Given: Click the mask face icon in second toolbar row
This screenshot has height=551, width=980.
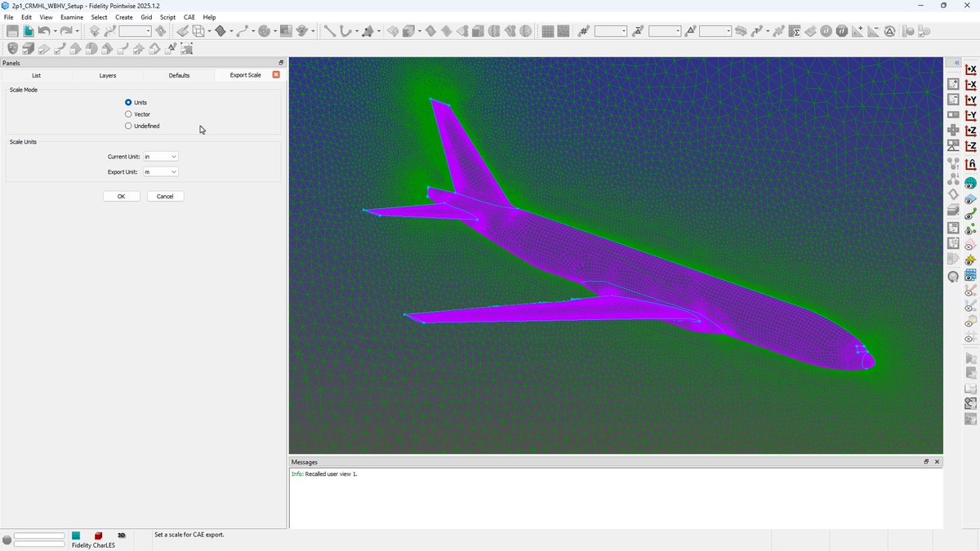Looking at the screenshot, I should pos(13,49).
